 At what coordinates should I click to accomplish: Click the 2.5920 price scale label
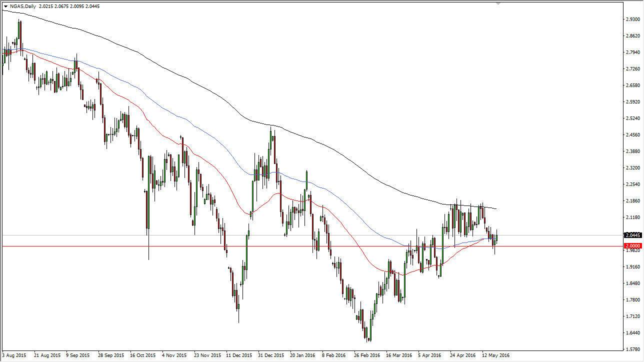632,102
